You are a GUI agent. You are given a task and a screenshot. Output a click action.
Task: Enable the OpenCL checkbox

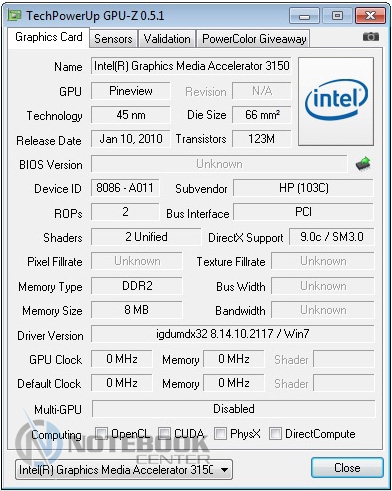pyautogui.click(x=101, y=434)
